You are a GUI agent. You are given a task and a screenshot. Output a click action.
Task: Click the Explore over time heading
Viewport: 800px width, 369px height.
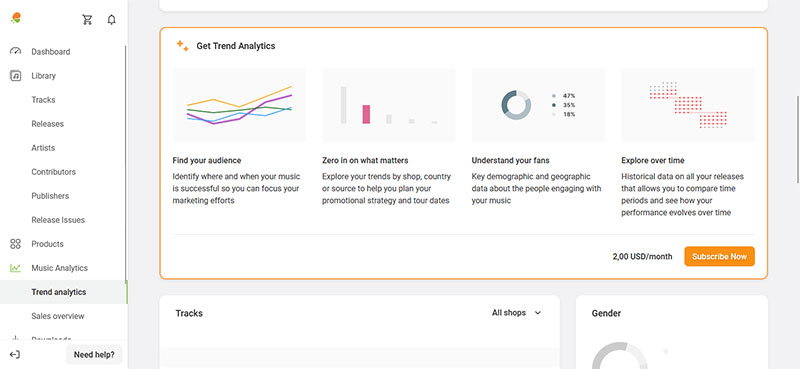tap(653, 160)
